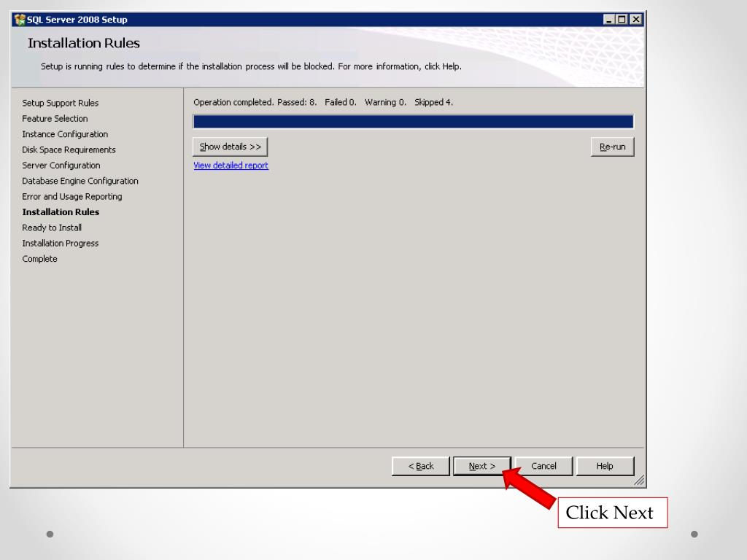Screen dimensions: 747x560
Task: Select Complete step in sidebar
Action: click(39, 259)
